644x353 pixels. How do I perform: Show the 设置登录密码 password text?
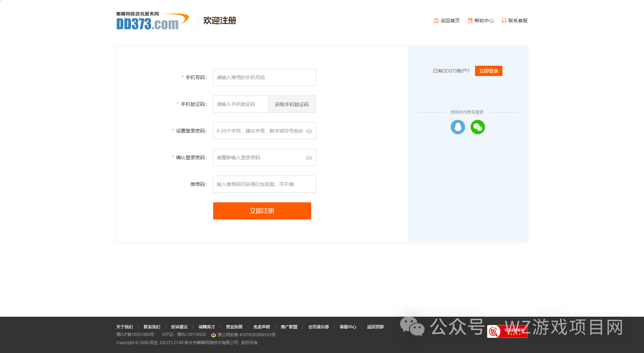click(x=309, y=131)
